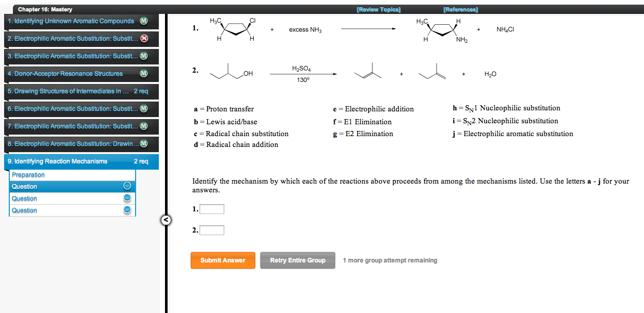The image size is (644, 313).
Task: Click the sidebar collapse arrow icon
Action: 166,220
